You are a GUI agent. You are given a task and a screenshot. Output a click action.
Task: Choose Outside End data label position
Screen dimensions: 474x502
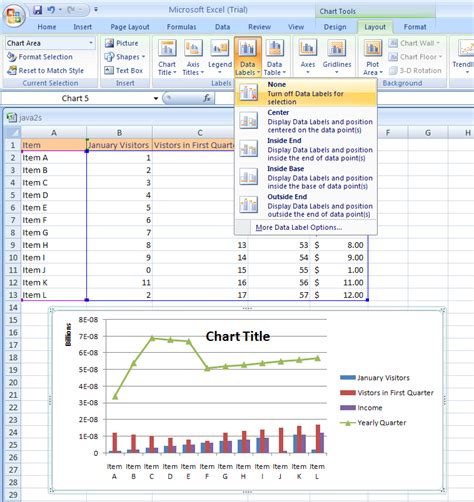click(306, 205)
